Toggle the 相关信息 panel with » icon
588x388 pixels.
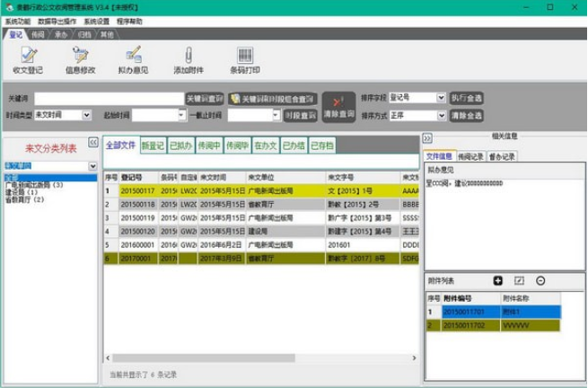tap(427, 138)
